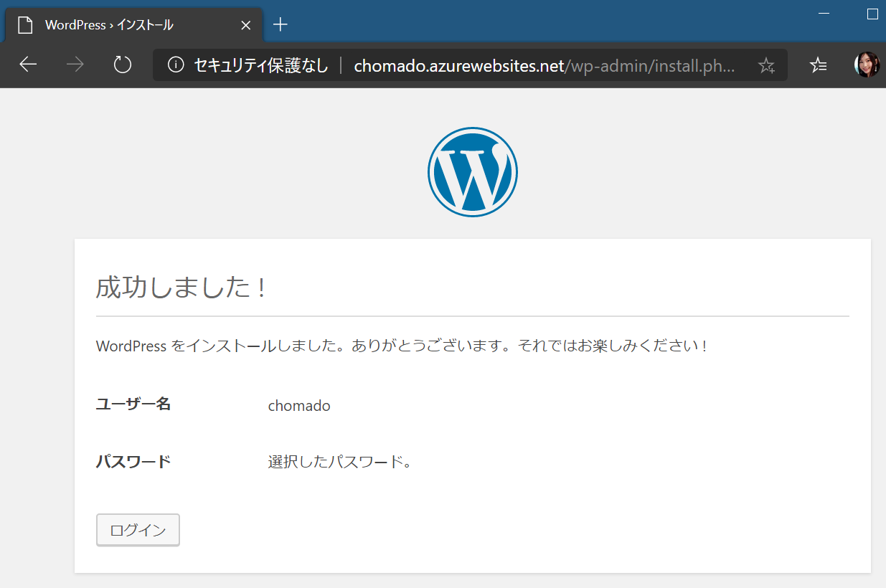The width and height of the screenshot is (886, 588).
Task: Go back using the browser back arrow
Action: pyautogui.click(x=28, y=65)
